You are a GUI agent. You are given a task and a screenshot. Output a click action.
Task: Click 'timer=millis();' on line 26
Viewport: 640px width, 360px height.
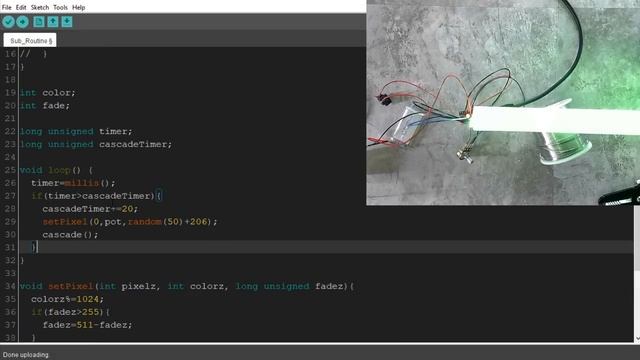tap(73, 183)
